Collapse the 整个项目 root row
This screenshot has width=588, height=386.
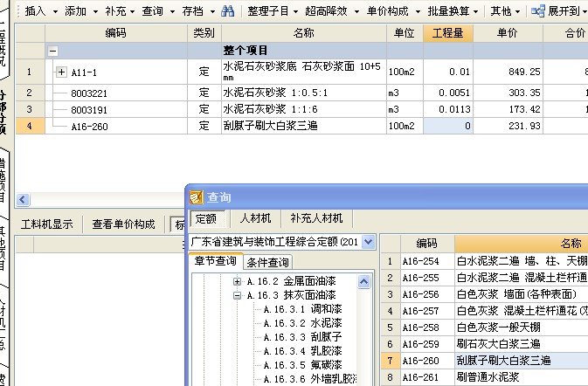point(53,51)
